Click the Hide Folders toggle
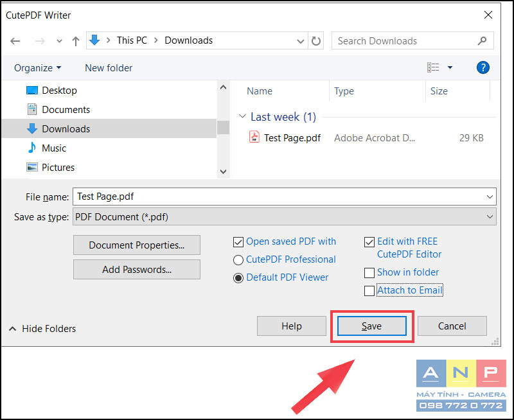The image size is (514, 420). click(42, 329)
